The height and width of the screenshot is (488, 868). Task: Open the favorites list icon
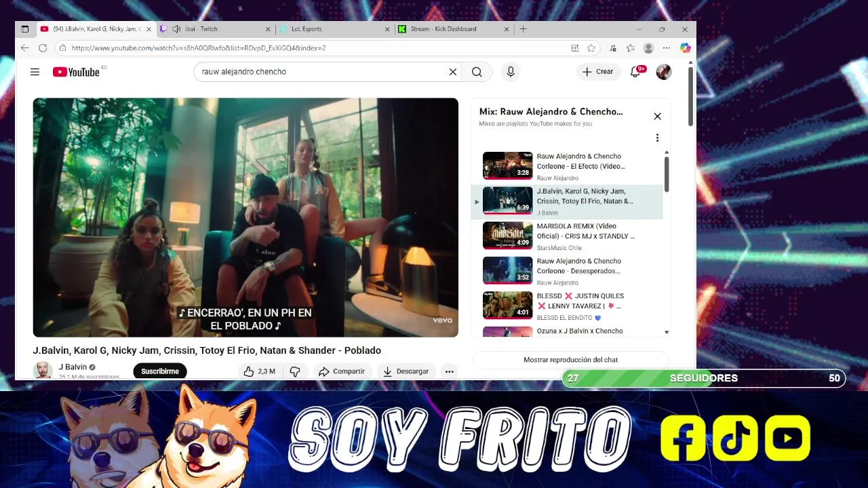pos(631,48)
